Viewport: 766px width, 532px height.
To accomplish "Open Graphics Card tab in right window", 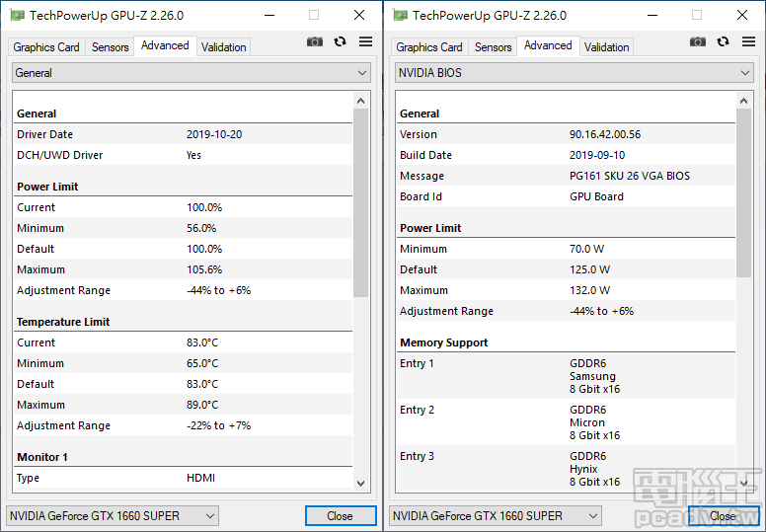I will point(429,47).
